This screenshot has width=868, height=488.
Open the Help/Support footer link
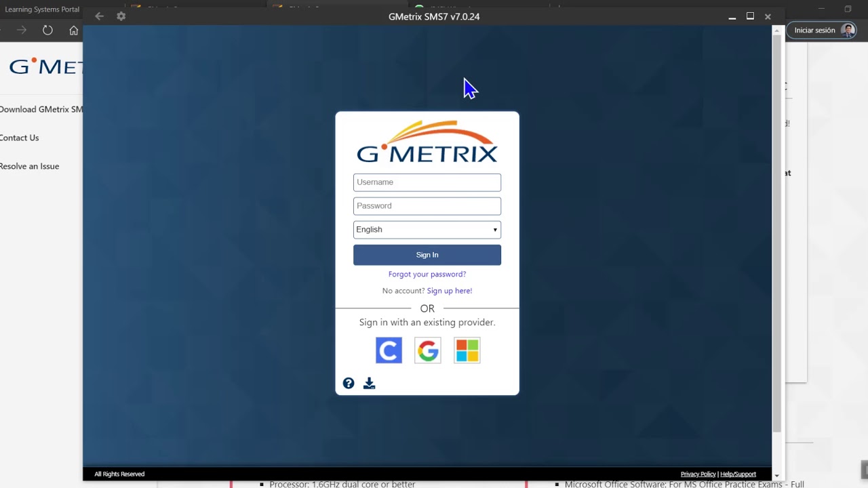point(738,474)
